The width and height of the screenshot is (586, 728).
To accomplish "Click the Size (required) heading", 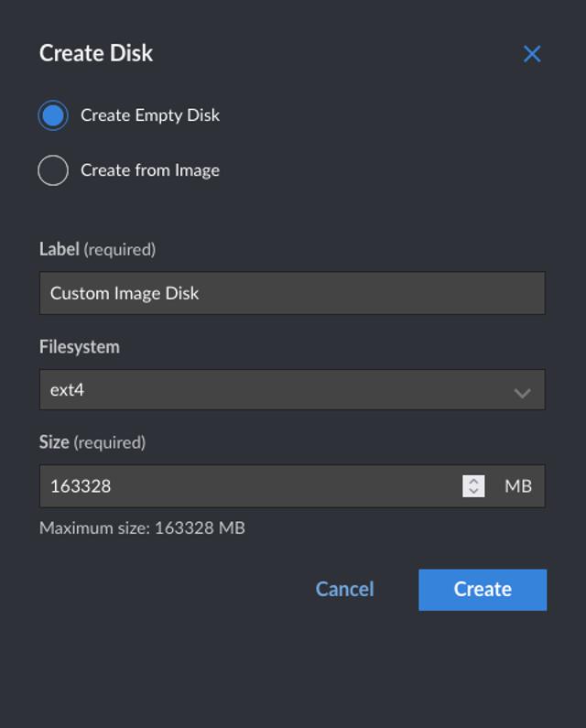I will [92, 442].
